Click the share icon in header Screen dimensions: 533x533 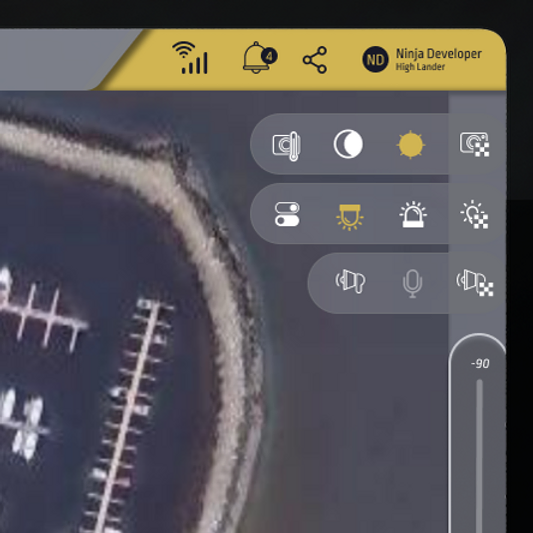pos(315,60)
